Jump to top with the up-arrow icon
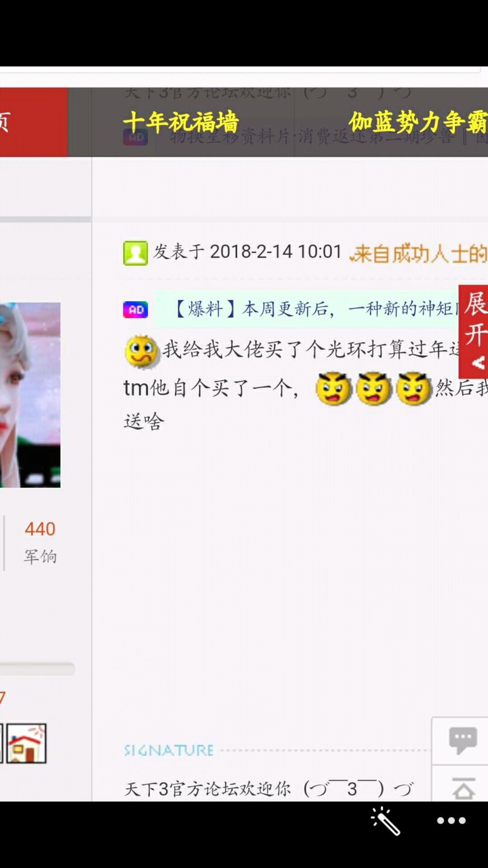 click(464, 788)
